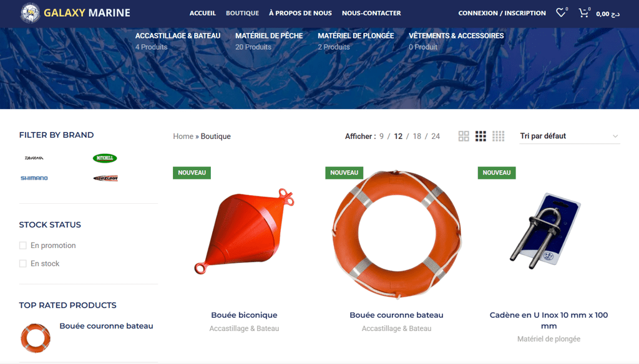Open the Bouée biconique product image
Image resolution: width=639 pixels, height=364 pixels.
tap(244, 232)
